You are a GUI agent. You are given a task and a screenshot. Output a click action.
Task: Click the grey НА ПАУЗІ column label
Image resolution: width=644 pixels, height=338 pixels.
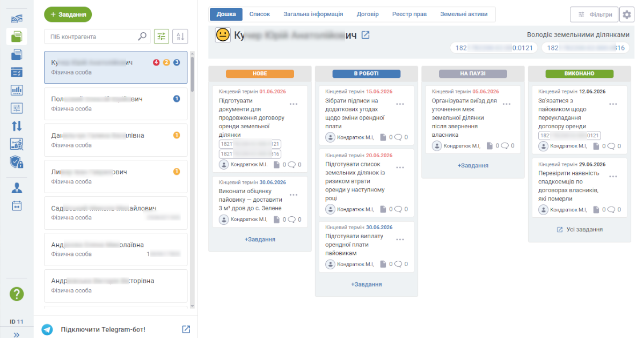(x=473, y=74)
